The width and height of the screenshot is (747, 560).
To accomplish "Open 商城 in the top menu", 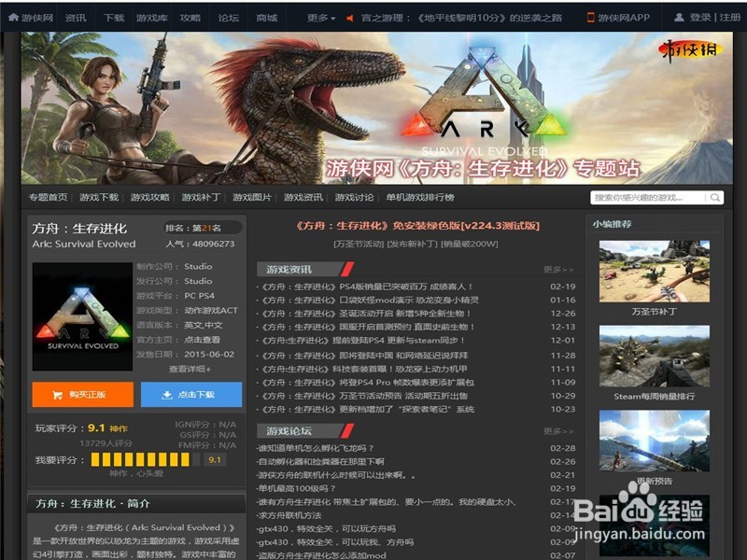I will pyautogui.click(x=267, y=18).
